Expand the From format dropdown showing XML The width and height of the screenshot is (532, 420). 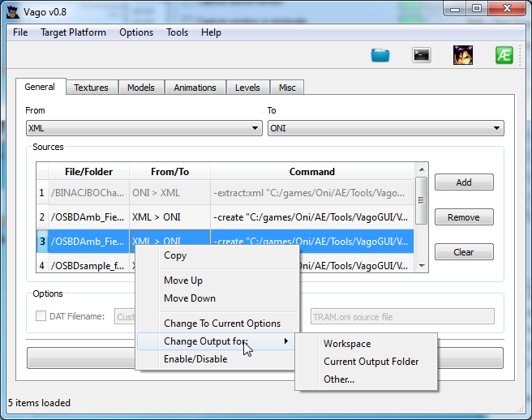(144, 128)
